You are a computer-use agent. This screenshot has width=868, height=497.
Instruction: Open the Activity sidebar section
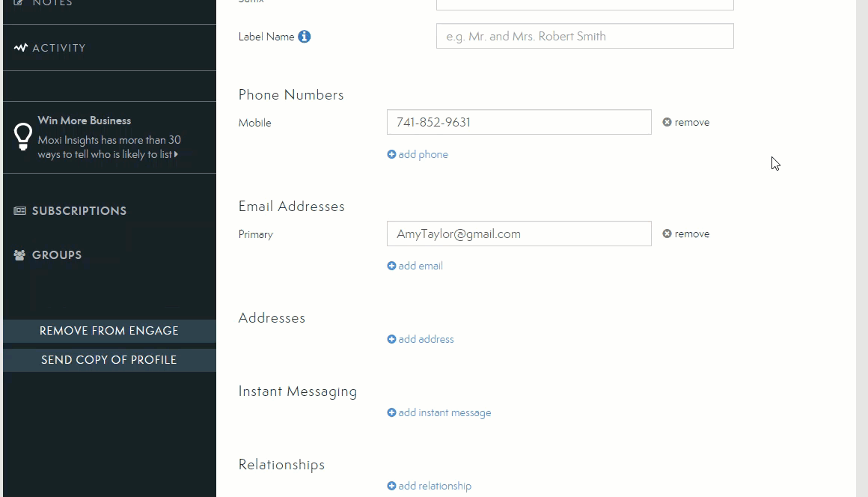click(x=59, y=48)
